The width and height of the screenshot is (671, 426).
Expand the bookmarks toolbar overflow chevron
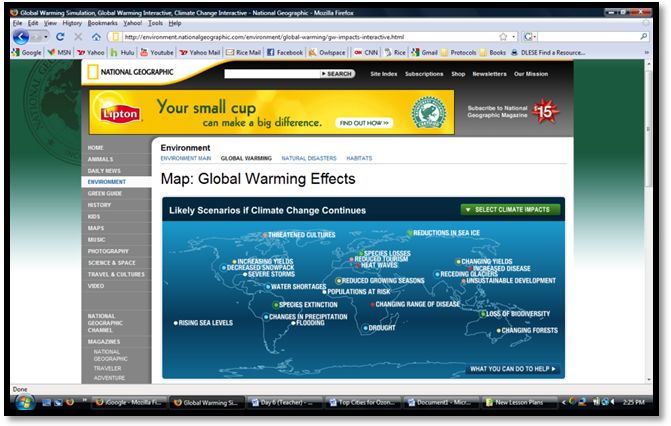[647, 52]
